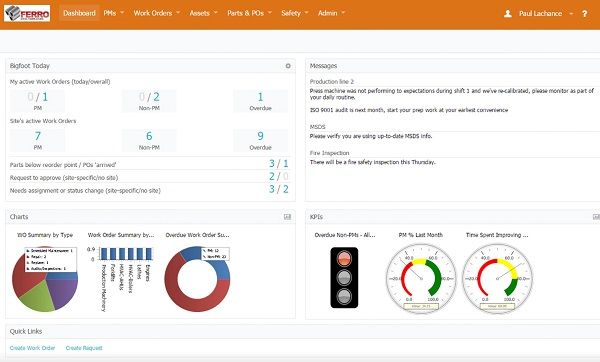
Task: Click the Create Work Order link
Action: point(33,348)
